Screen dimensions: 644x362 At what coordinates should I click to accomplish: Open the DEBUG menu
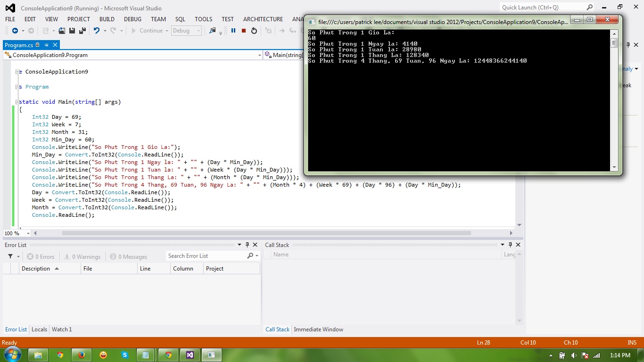[x=132, y=19]
